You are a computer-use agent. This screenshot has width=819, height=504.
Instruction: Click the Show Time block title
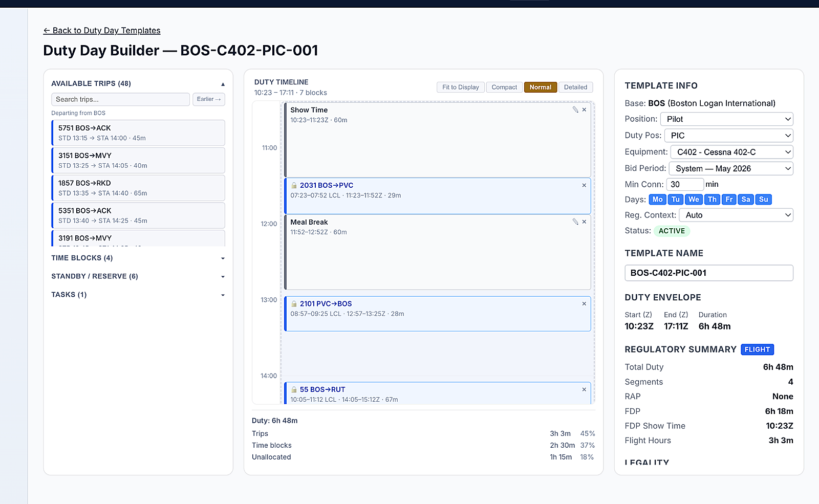pos(309,110)
